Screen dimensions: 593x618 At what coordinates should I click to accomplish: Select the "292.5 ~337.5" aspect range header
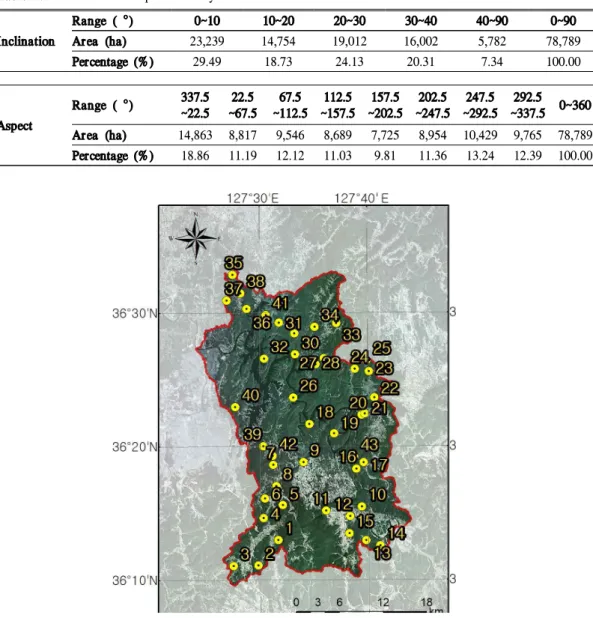click(x=528, y=105)
